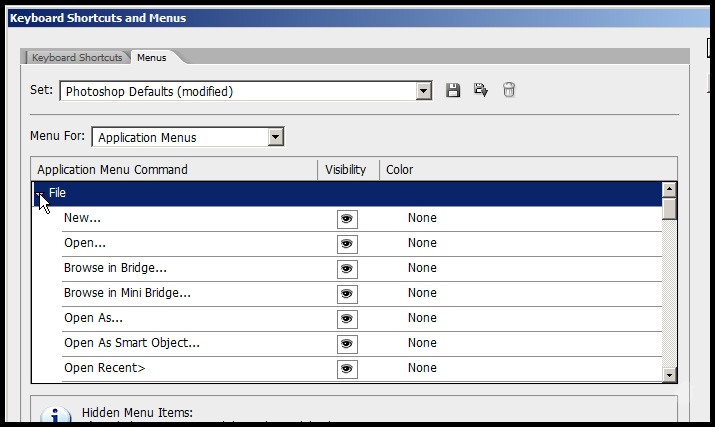Image resolution: width=715 pixels, height=427 pixels.
Task: Hide the Open As... menu command
Action: (x=347, y=318)
